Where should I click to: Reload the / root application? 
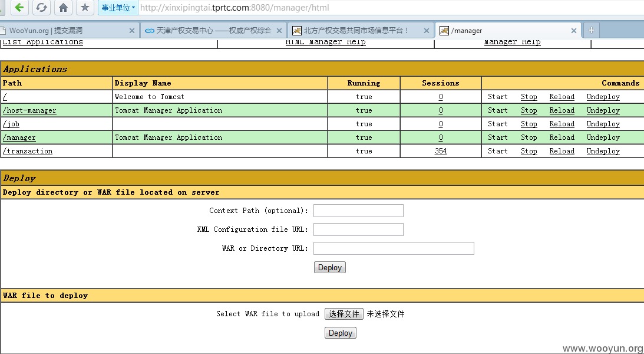562,97
